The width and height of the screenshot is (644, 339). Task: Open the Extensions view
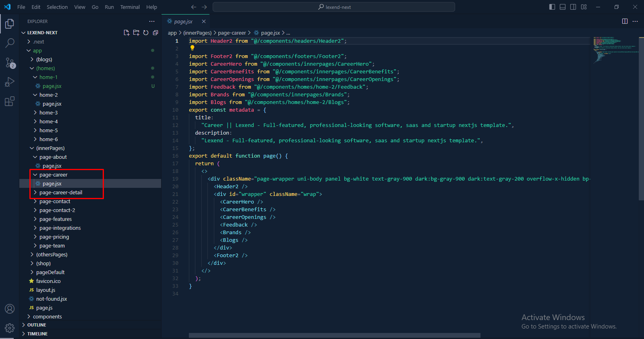pyautogui.click(x=10, y=101)
